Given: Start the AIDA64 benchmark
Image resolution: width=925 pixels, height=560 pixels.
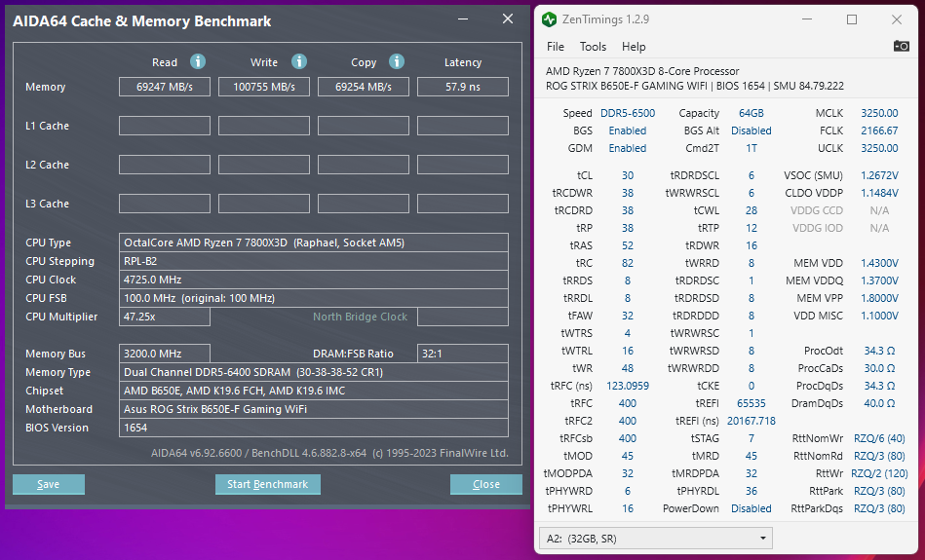Looking at the screenshot, I should 268,484.
